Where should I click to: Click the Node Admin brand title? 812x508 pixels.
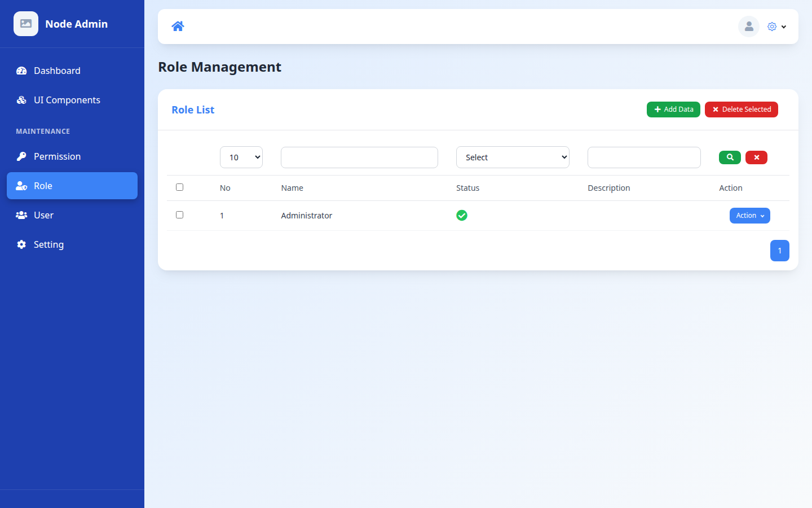pos(77,24)
